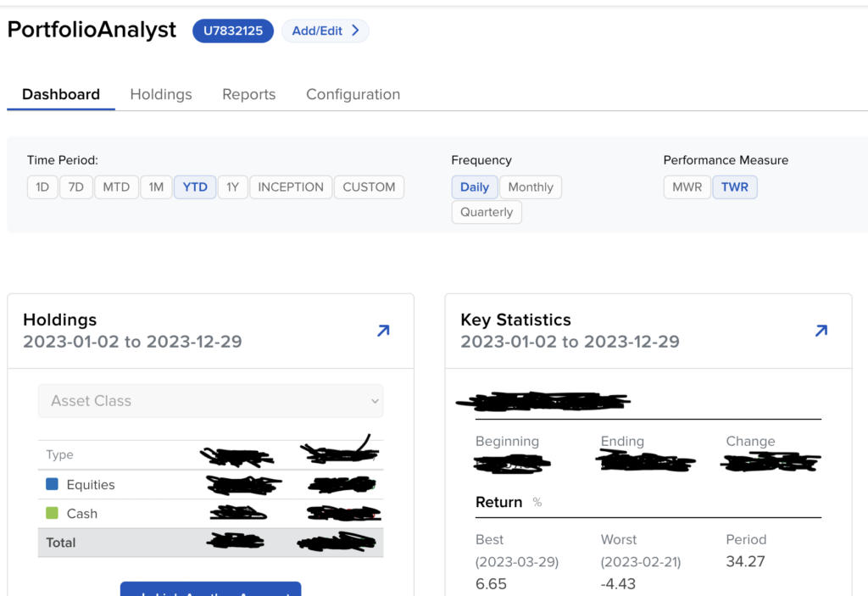The width and height of the screenshot is (868, 596).
Task: Go to the Configuration tab
Action: tap(353, 95)
